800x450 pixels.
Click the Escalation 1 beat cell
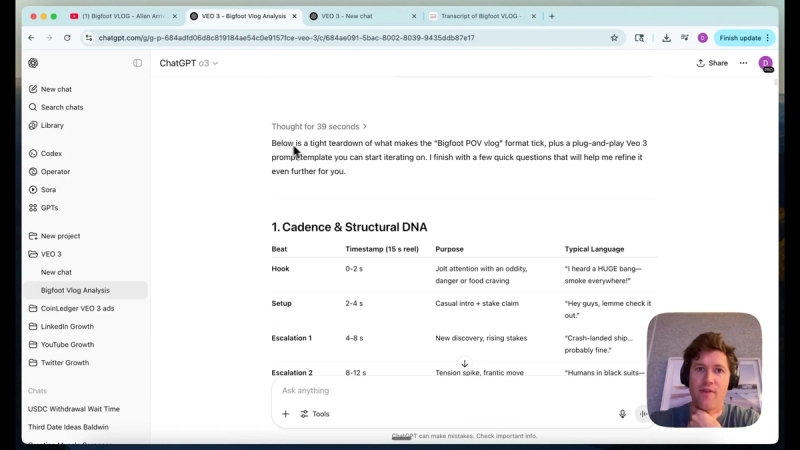point(291,338)
